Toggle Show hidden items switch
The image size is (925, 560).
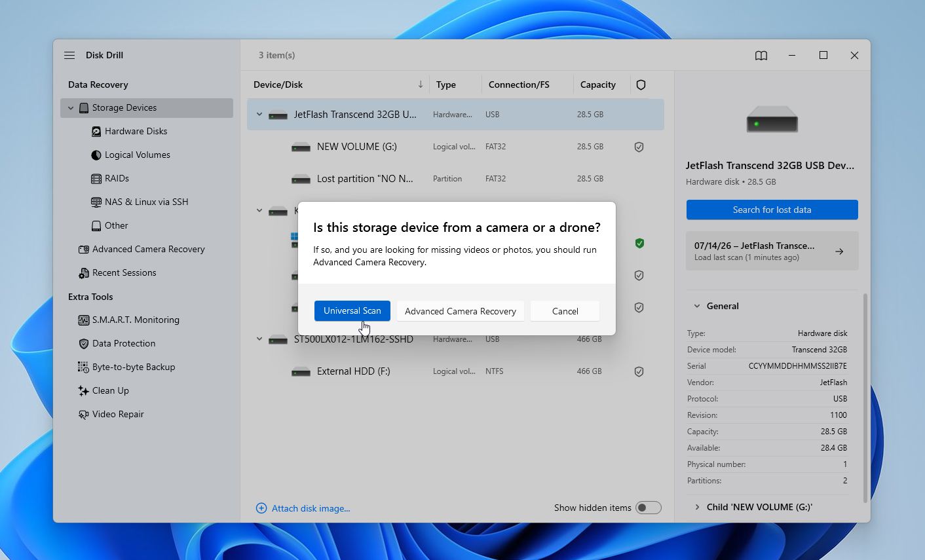[648, 508]
